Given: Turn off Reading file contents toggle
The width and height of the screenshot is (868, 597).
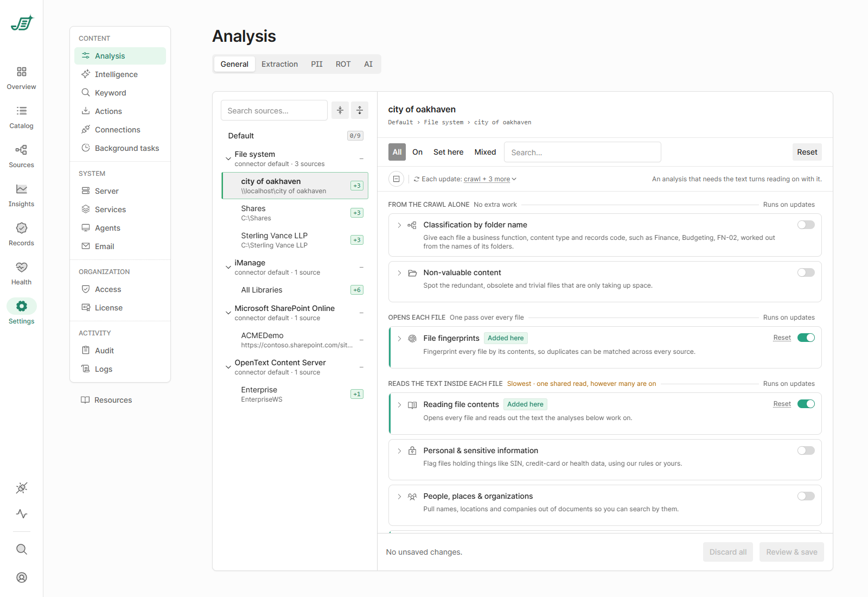Looking at the screenshot, I should point(806,404).
